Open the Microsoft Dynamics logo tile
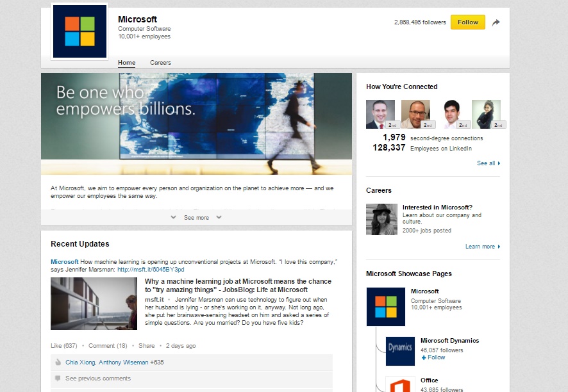Viewport: 568px width, 392px height. (400, 351)
